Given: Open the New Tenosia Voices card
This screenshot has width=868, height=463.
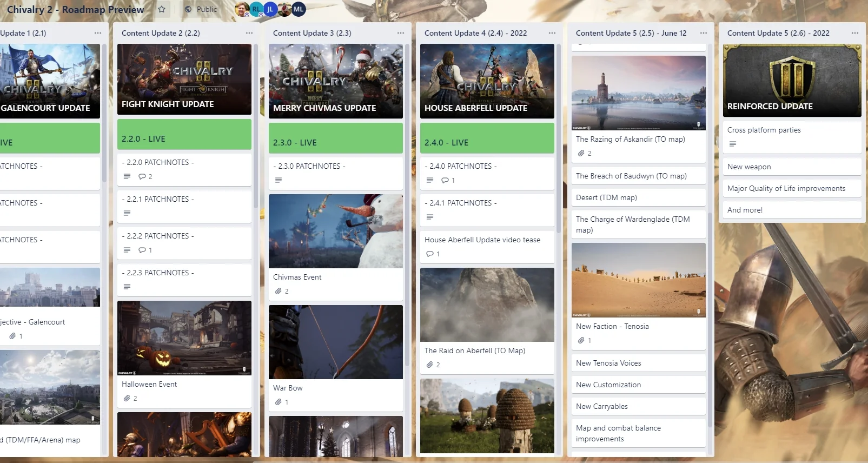Looking at the screenshot, I should coord(639,363).
